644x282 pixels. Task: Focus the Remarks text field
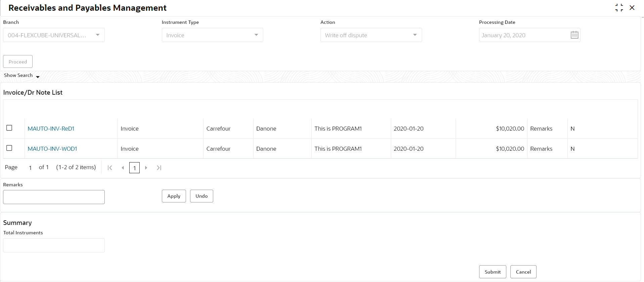pyautogui.click(x=54, y=197)
